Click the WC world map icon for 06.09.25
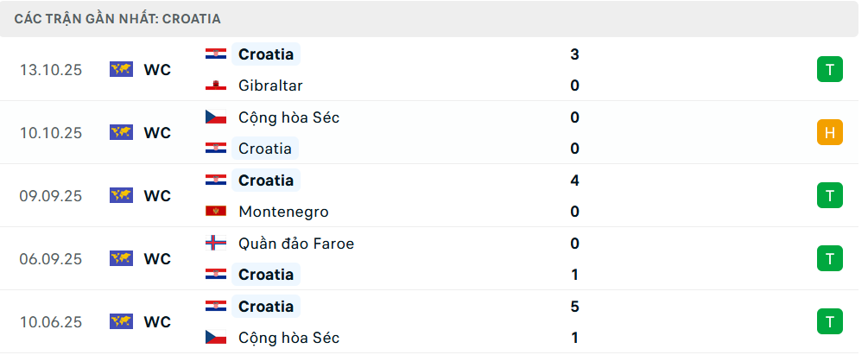 pos(121,259)
